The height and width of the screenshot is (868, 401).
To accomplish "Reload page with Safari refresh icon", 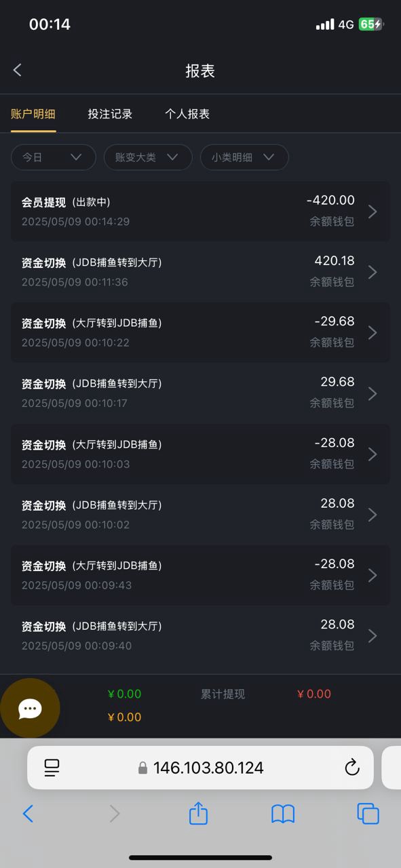I will coord(351,767).
